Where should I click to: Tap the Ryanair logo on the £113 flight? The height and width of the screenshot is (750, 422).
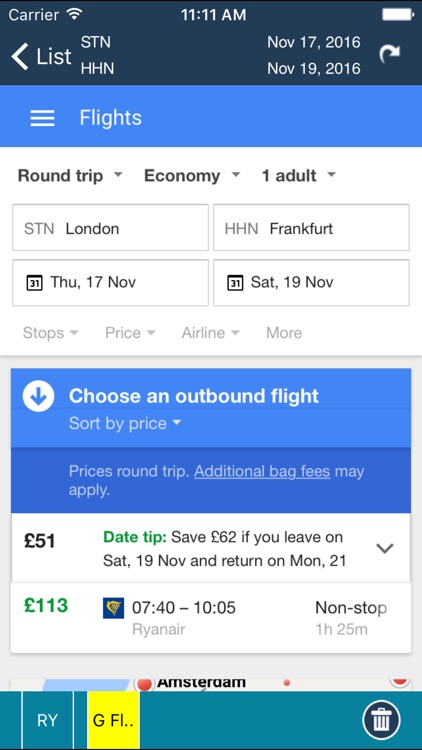tap(113, 607)
